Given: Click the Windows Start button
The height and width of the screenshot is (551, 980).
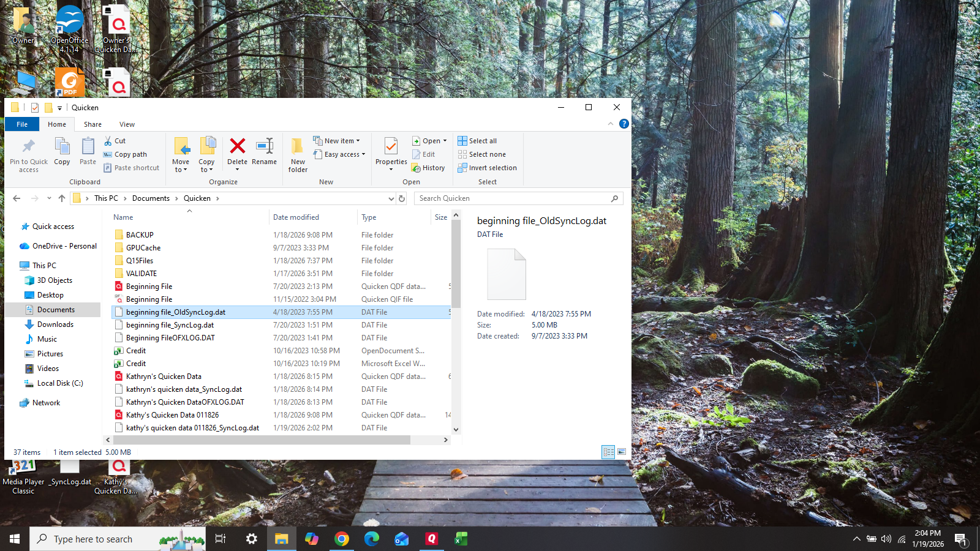Looking at the screenshot, I should tap(15, 539).
